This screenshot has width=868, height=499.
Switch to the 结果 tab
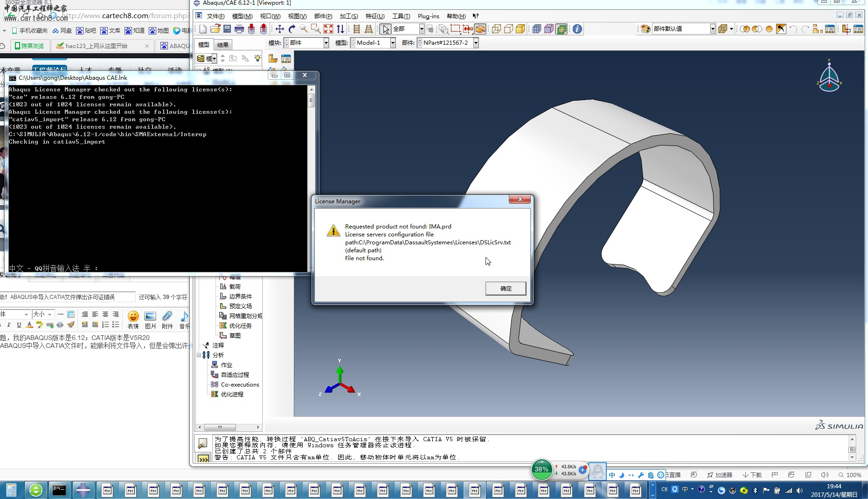point(223,45)
